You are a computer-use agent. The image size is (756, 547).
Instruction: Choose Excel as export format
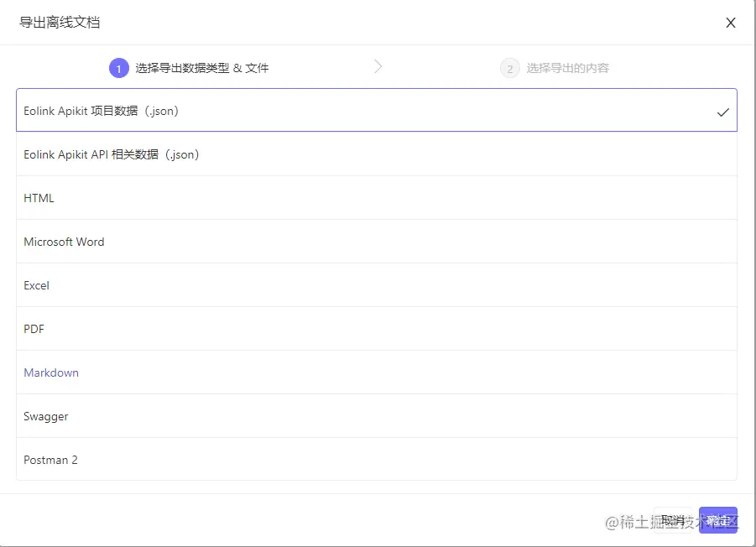pos(377,285)
